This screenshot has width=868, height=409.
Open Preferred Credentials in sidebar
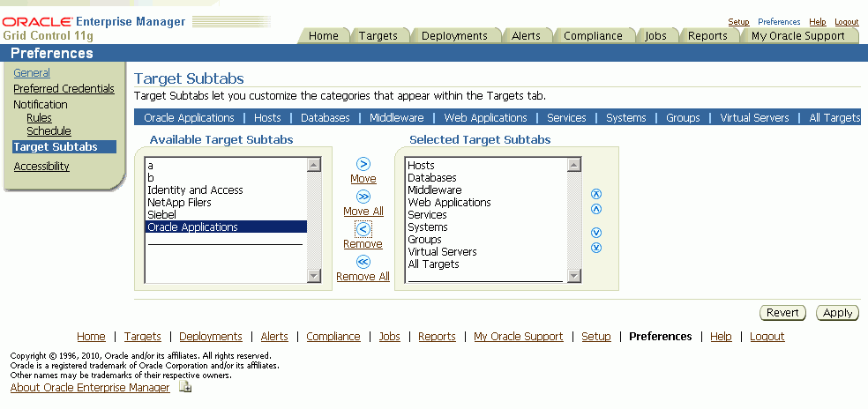coord(64,88)
